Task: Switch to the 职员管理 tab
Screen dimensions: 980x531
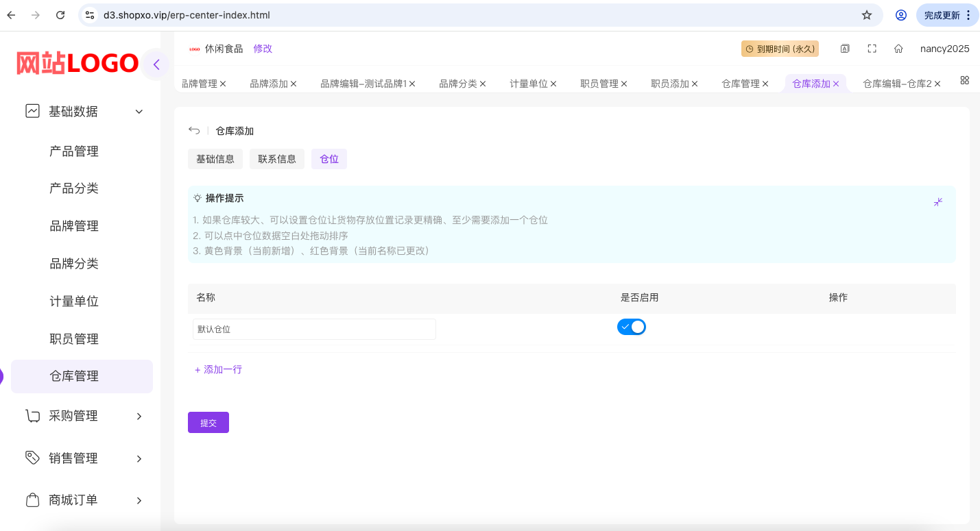Action: [x=599, y=84]
